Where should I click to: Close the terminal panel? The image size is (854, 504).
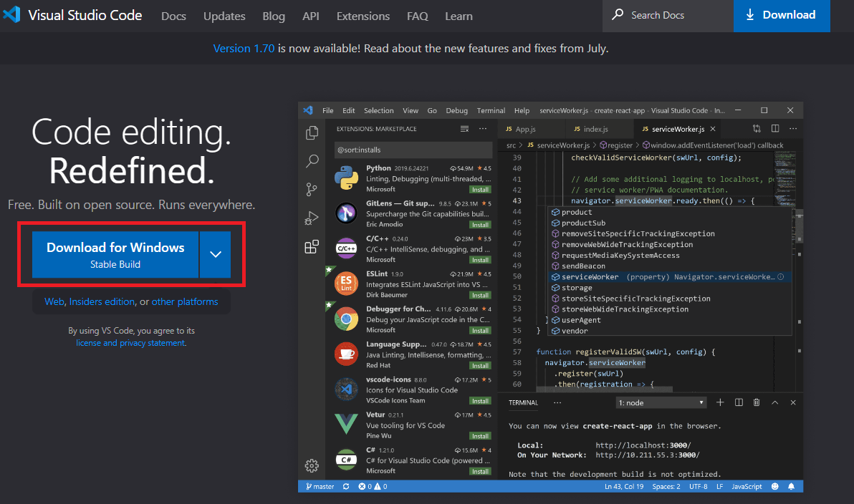793,402
